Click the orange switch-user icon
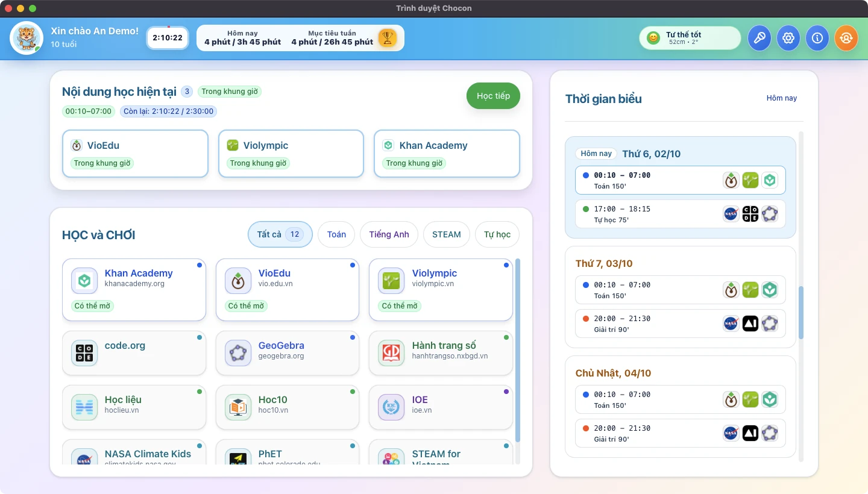 coord(846,38)
